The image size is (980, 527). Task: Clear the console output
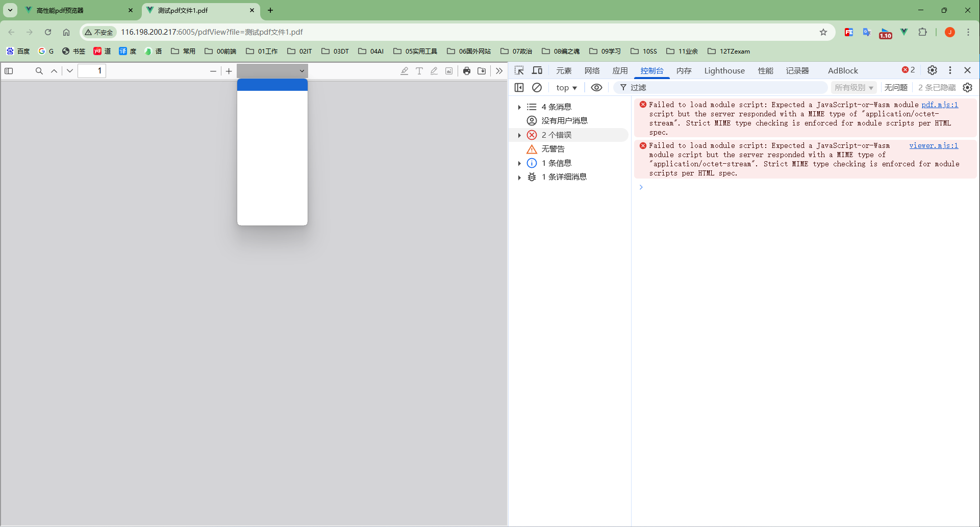coord(537,88)
